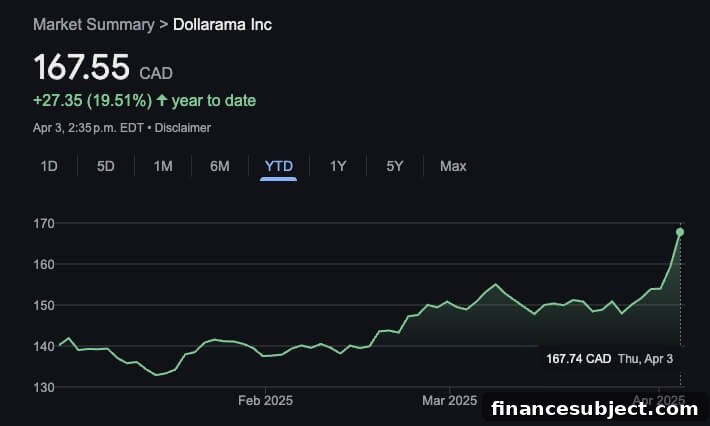Open the 5Y range tab
Screen dimensions: 710x426
tap(394, 166)
